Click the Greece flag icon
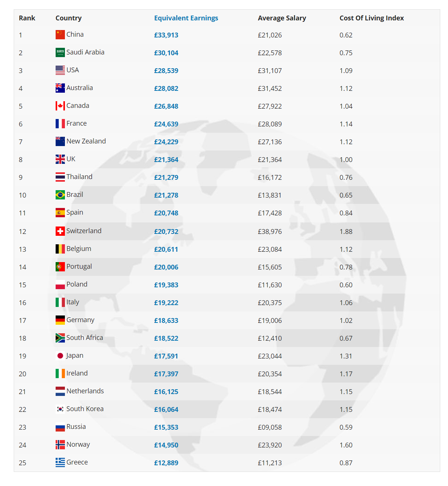 pyautogui.click(x=60, y=462)
